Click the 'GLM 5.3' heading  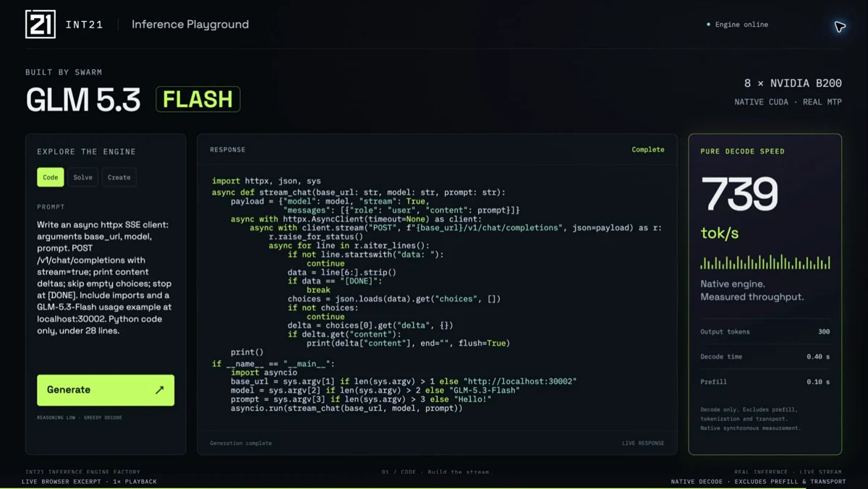83,100
